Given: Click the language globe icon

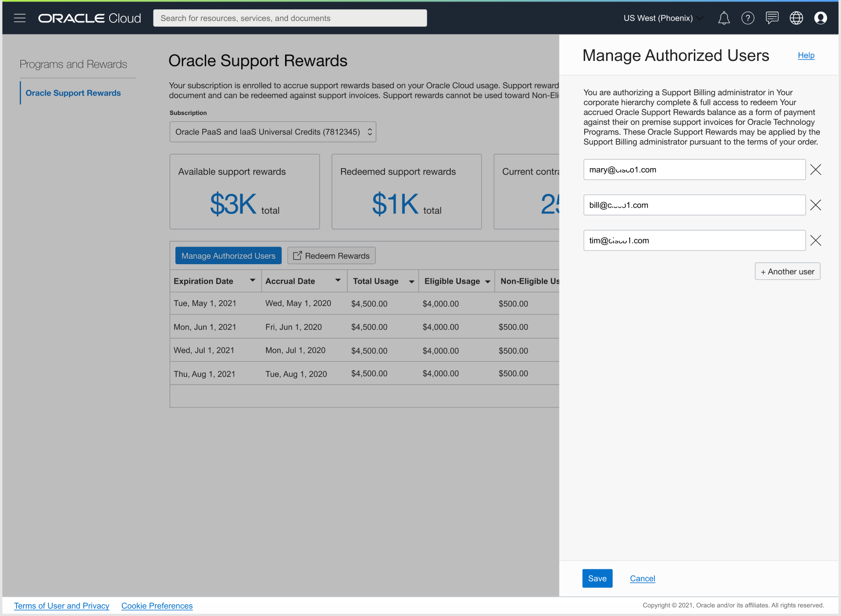Looking at the screenshot, I should 796,18.
